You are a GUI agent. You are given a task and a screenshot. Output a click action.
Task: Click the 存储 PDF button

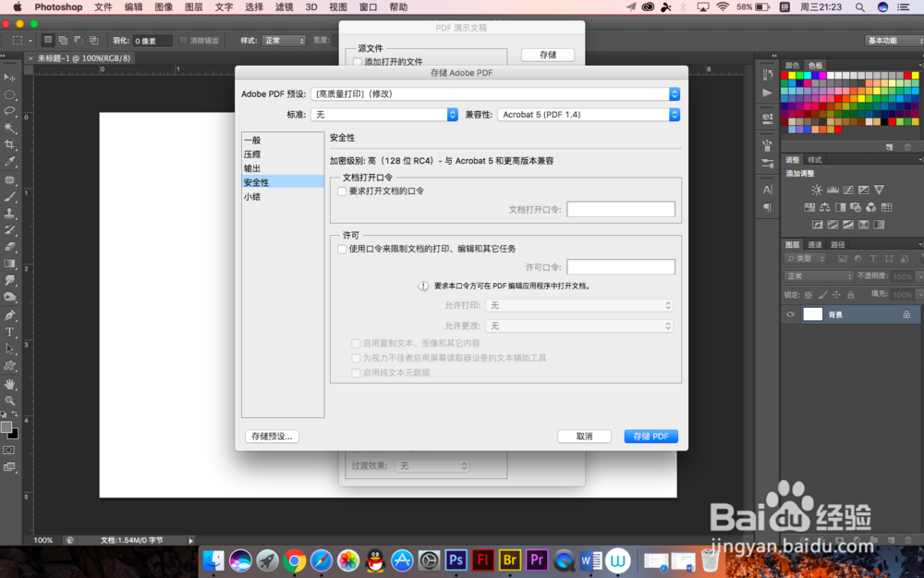(650, 436)
